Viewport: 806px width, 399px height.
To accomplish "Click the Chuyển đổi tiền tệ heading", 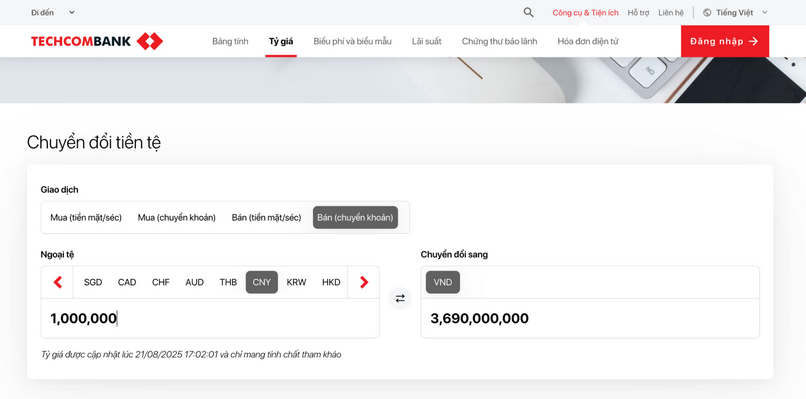I will pos(94,142).
